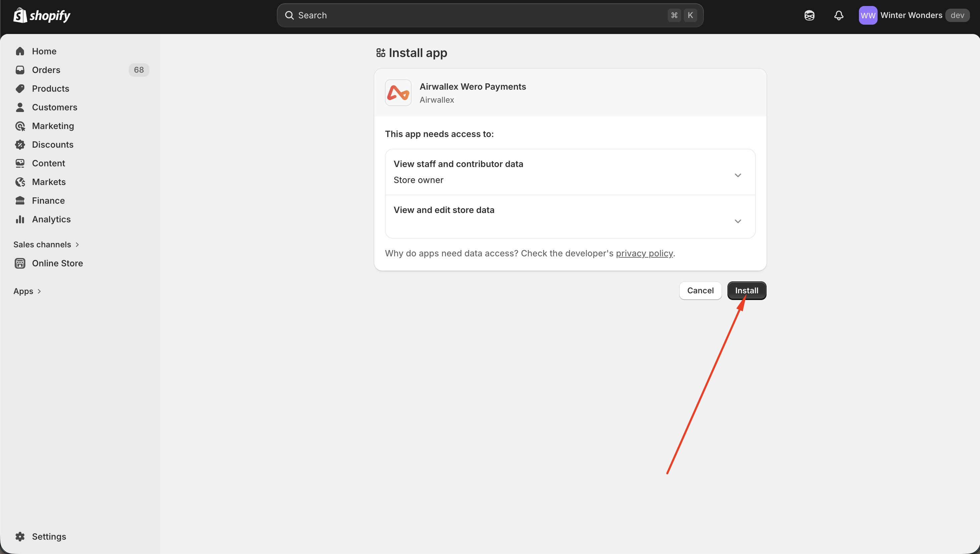The width and height of the screenshot is (980, 554).
Task: Expand Apps section in sidebar
Action: tap(27, 291)
